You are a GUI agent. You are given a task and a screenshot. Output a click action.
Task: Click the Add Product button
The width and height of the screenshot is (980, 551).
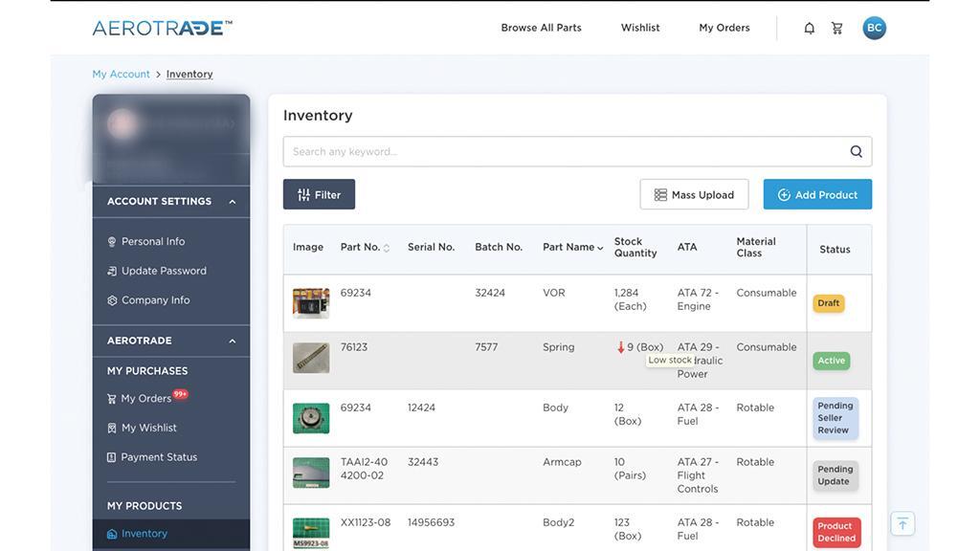817,194
